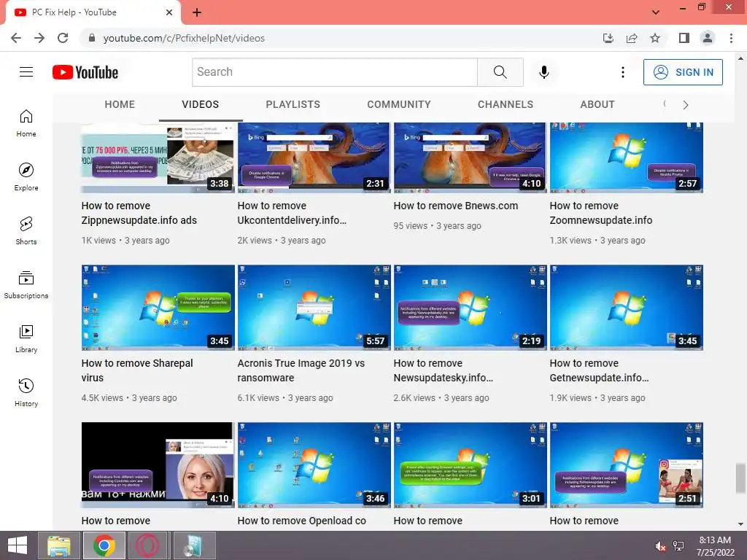The image size is (747, 560).
Task: View site security lock info
Action: pyautogui.click(x=92, y=38)
